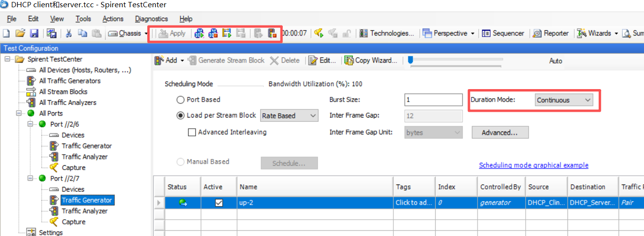Click the New document toolbar icon

coord(6,33)
